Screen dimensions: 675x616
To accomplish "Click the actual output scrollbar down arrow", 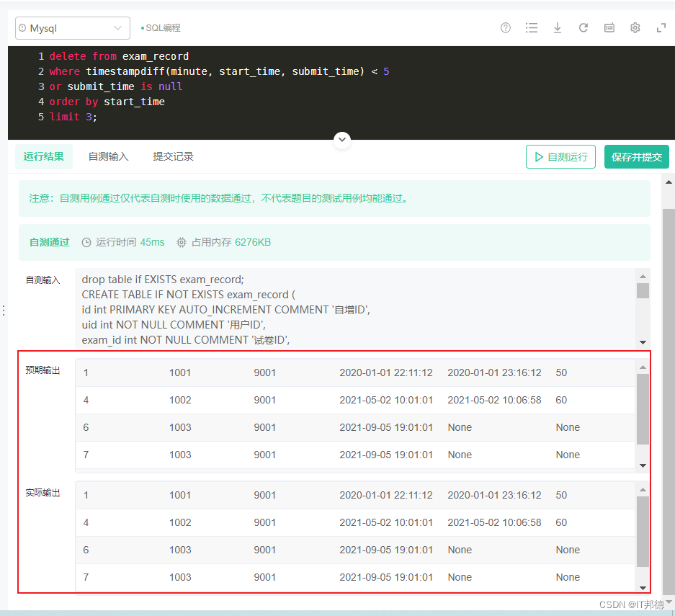I will 643,588.
